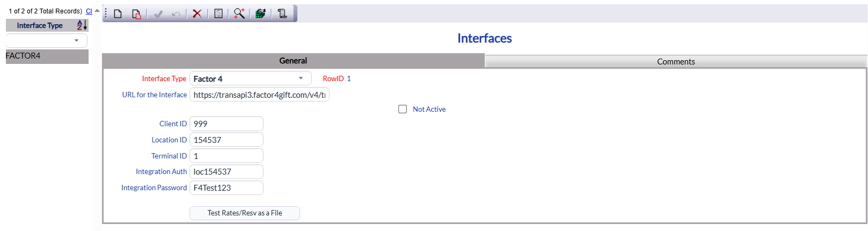Open the Interface Type Factor 4 dropdown
The width and height of the screenshot is (868, 231).
pos(251,78)
